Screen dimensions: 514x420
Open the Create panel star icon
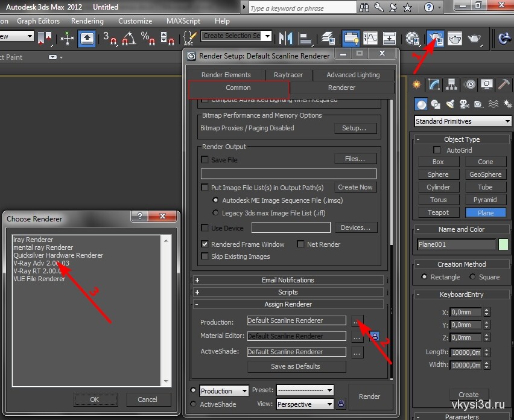(x=417, y=84)
